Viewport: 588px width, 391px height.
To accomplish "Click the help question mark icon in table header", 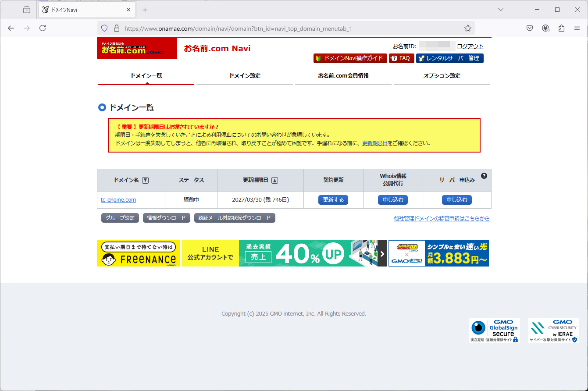I will (484, 176).
